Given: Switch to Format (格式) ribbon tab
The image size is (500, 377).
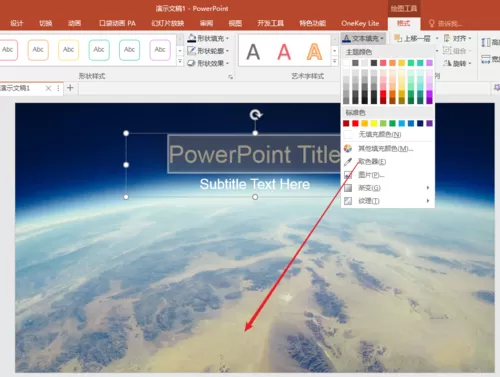Looking at the screenshot, I should [403, 23].
